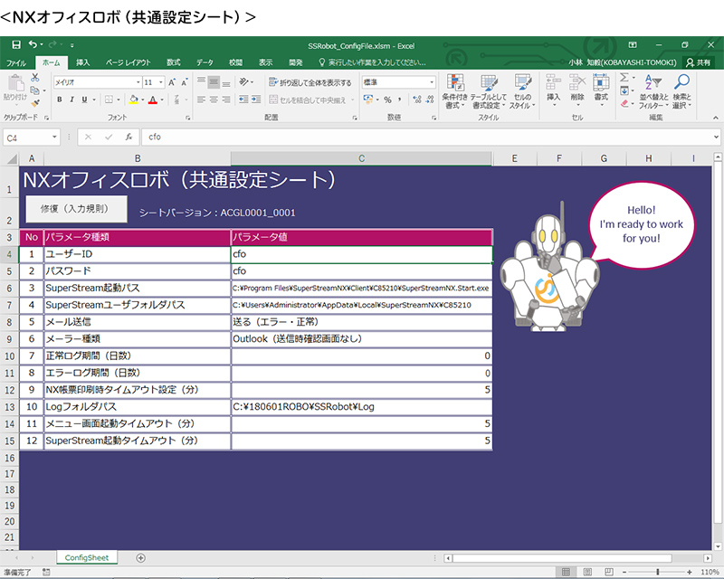Collapse the ribbon with the chevron
724x588 pixels.
(716, 118)
